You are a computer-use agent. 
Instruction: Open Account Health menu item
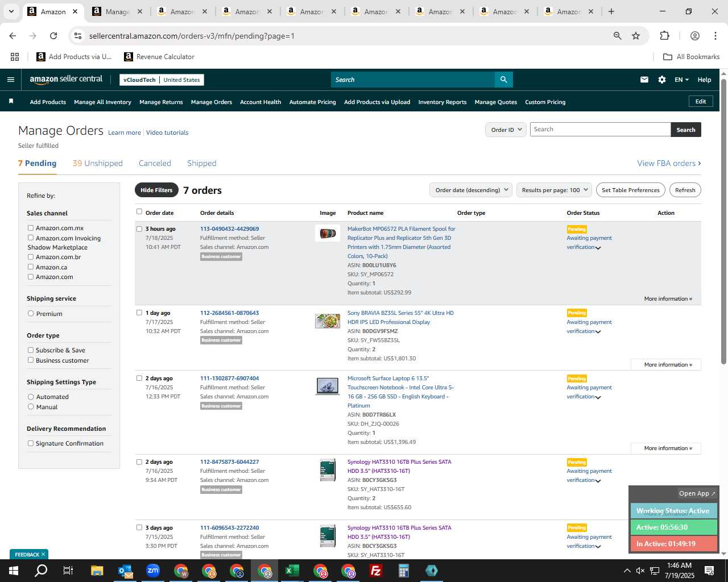[260, 102]
